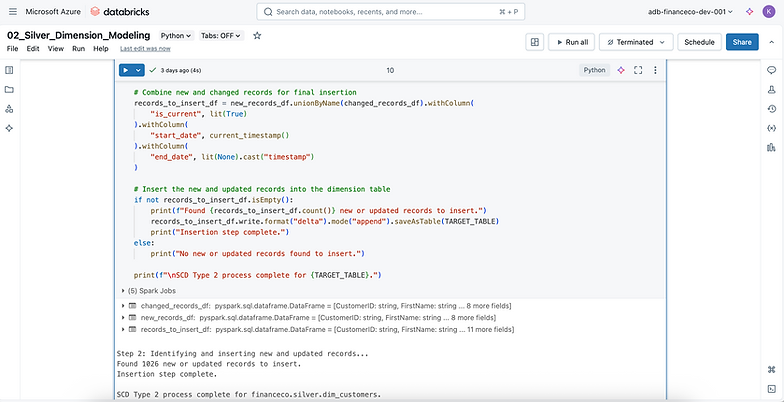Open the table of contents sidebar icon
This screenshot has height=402, width=784.
(9, 70)
